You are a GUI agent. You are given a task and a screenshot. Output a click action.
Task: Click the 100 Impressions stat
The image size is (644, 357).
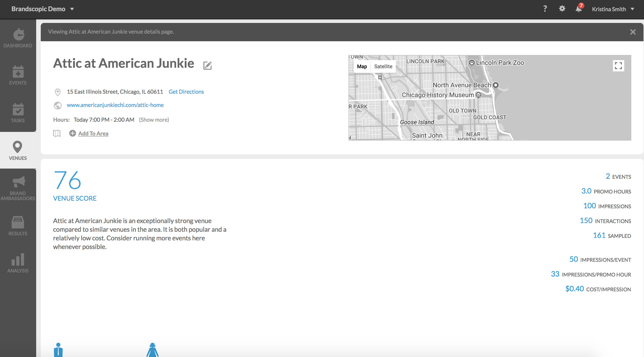pos(607,206)
